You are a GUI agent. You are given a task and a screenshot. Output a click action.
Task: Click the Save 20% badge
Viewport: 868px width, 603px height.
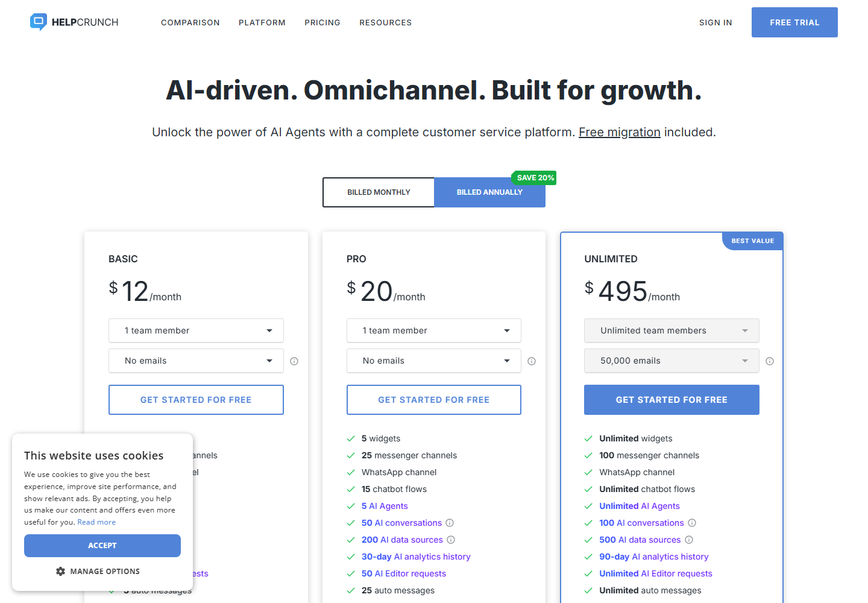point(535,178)
